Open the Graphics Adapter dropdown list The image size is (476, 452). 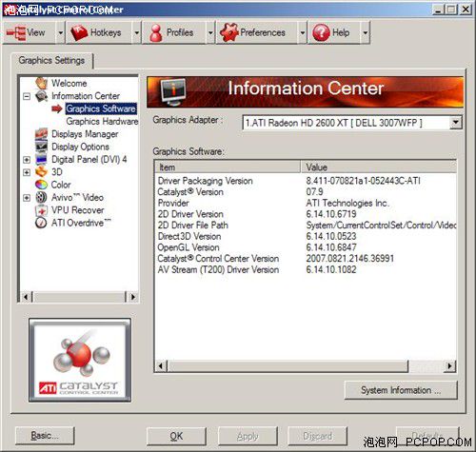[x=455, y=123]
